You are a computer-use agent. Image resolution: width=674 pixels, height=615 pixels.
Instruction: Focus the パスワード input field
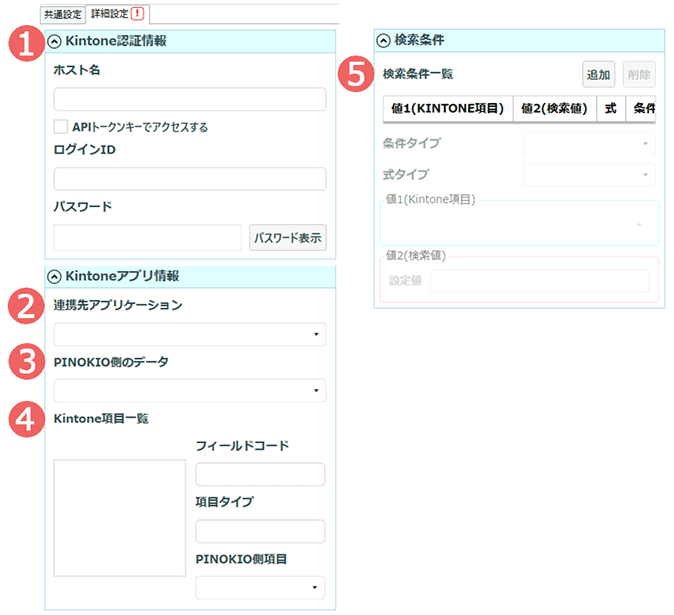click(147, 237)
